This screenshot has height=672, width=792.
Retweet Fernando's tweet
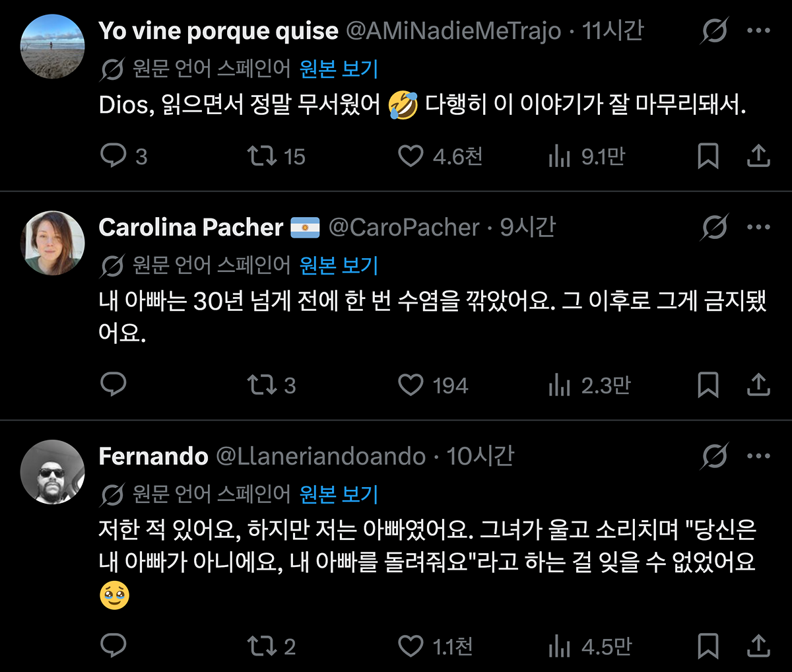tap(262, 646)
